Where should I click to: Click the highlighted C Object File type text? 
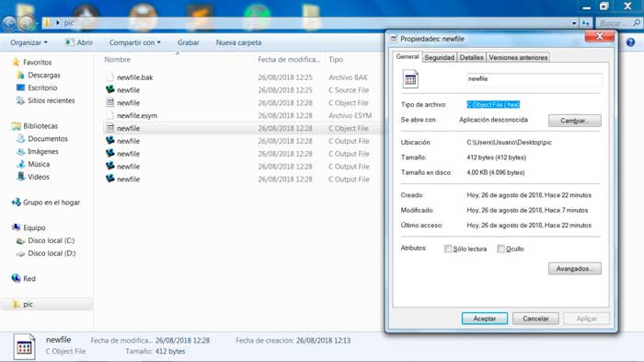pos(493,104)
